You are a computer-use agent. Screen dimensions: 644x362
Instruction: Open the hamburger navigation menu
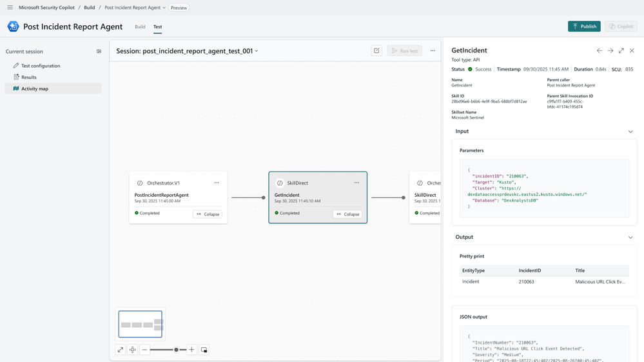coord(10,8)
